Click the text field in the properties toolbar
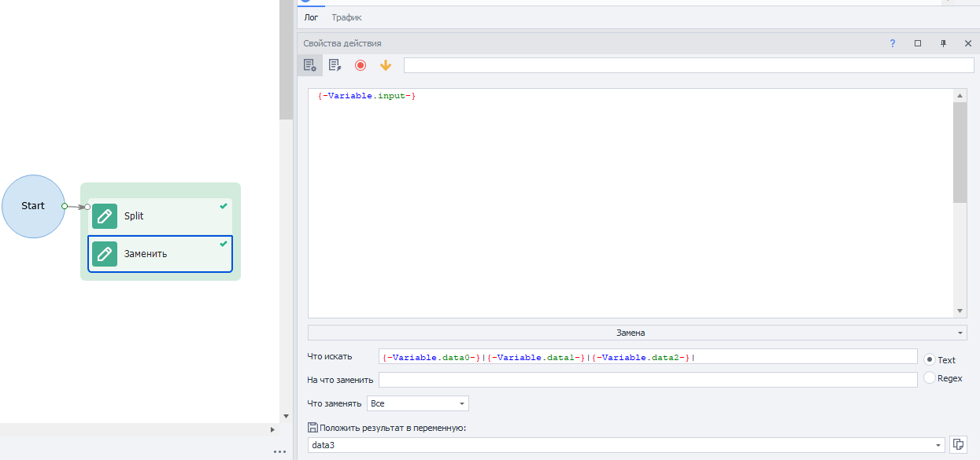Viewport: 980px width, 460px height. tap(689, 65)
